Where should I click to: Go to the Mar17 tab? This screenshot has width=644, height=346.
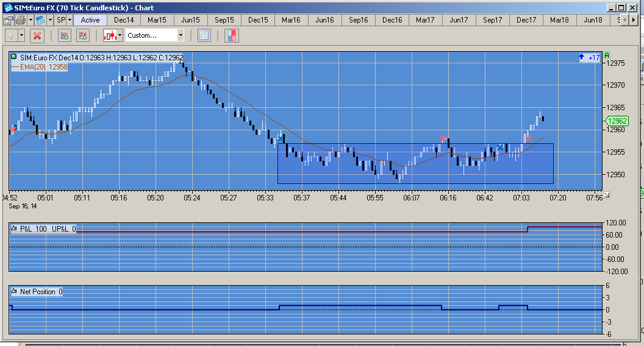pyautogui.click(x=425, y=20)
